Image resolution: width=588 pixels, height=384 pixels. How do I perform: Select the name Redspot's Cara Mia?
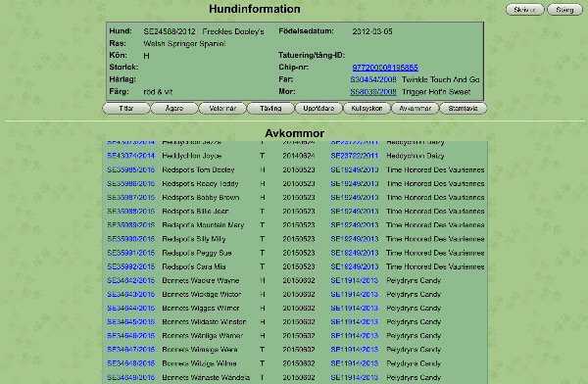pyautogui.click(x=194, y=267)
